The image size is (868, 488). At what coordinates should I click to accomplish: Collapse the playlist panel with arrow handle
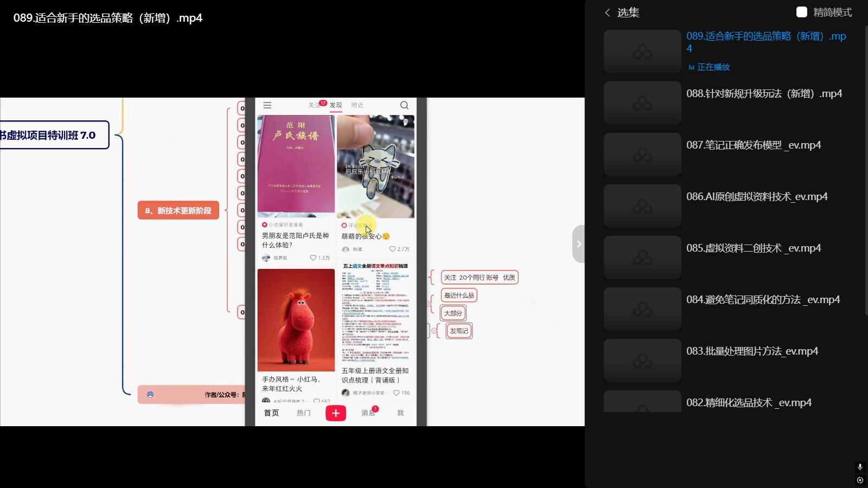(x=578, y=244)
